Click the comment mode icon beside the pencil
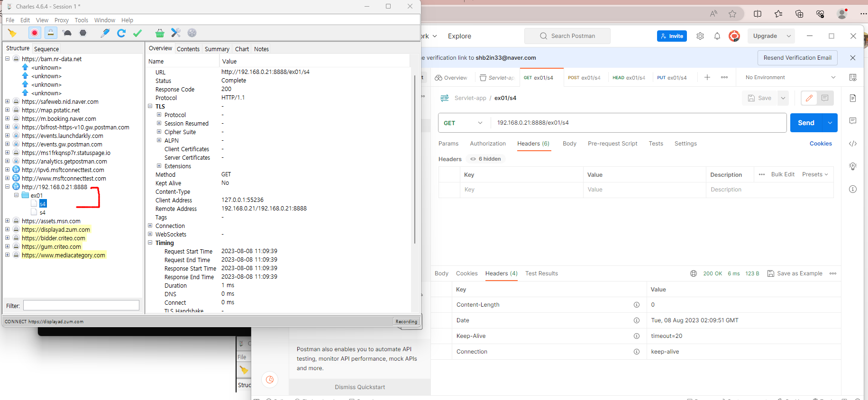 coord(825,98)
